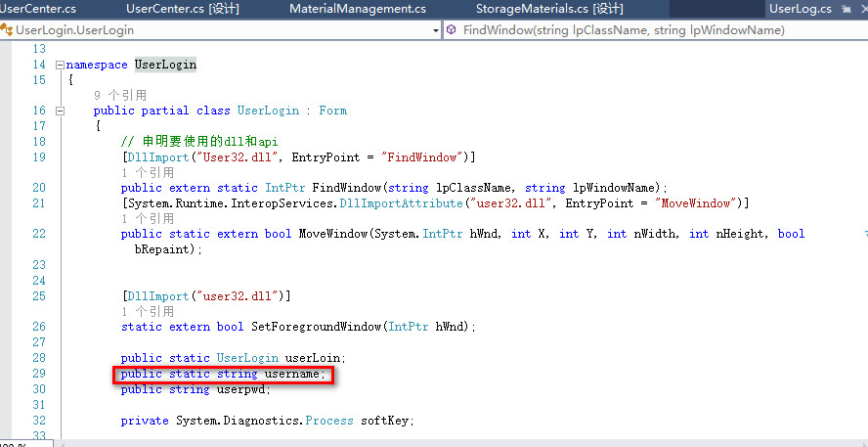Switch to the UserCenter.cs [设计] tab

coord(182,9)
